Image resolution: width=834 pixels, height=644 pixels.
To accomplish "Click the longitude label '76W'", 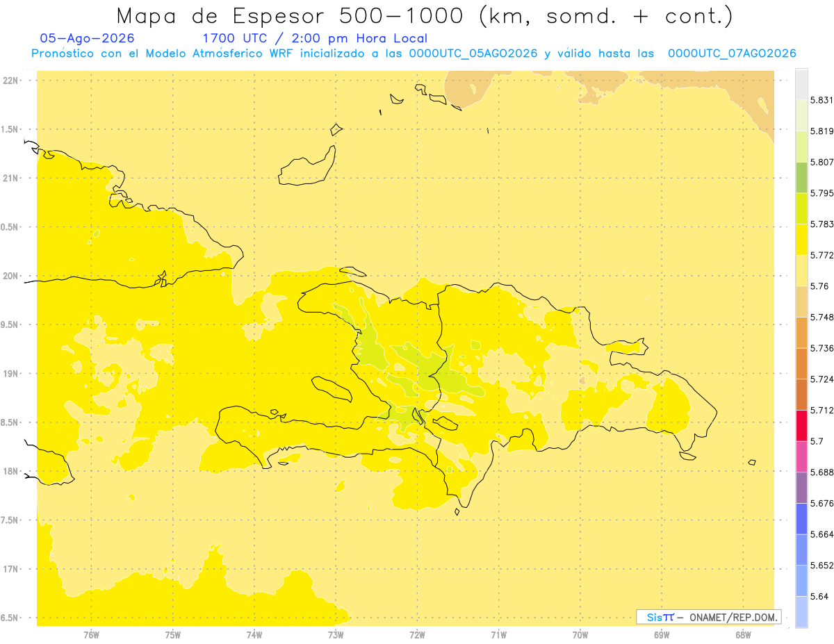I will [x=91, y=635].
